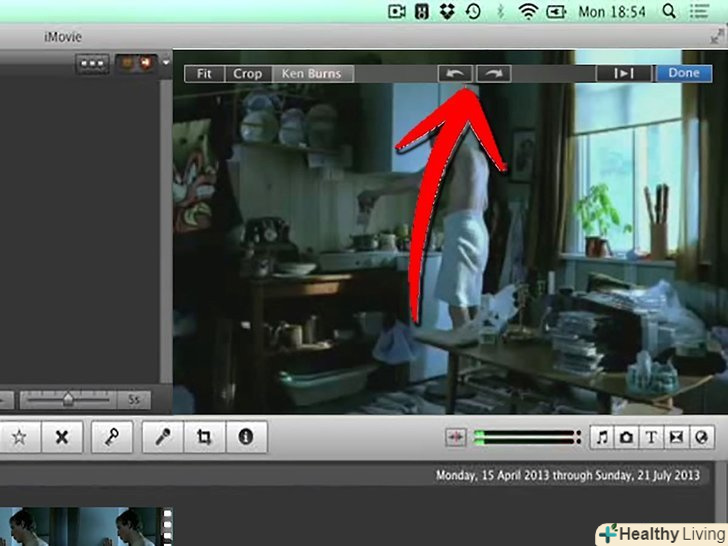Click the camera recording menu bar icon
The height and width of the screenshot is (546, 728).
[396, 11]
